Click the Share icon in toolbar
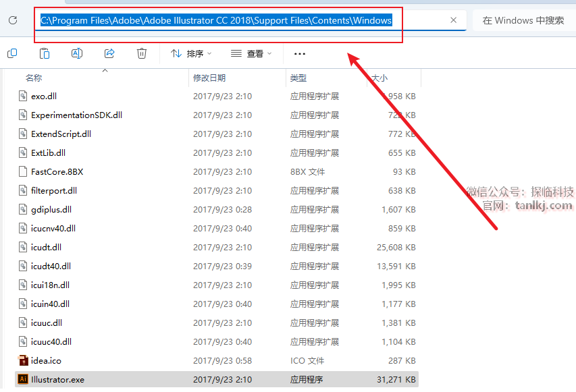 pos(109,53)
